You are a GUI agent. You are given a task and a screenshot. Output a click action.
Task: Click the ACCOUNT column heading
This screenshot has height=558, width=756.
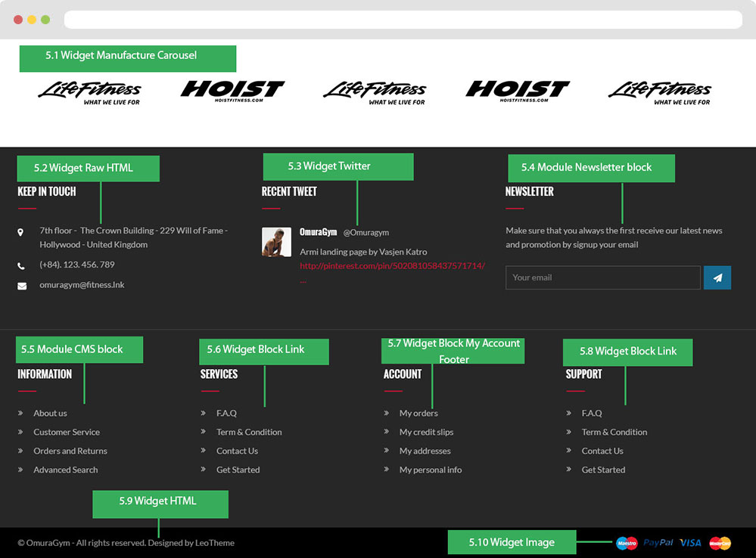pyautogui.click(x=403, y=374)
